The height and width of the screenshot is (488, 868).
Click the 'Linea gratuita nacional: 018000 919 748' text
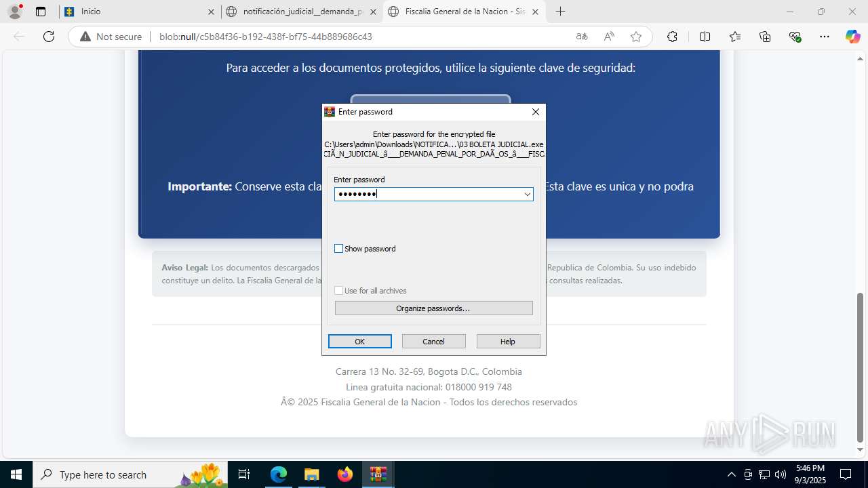pos(429,387)
